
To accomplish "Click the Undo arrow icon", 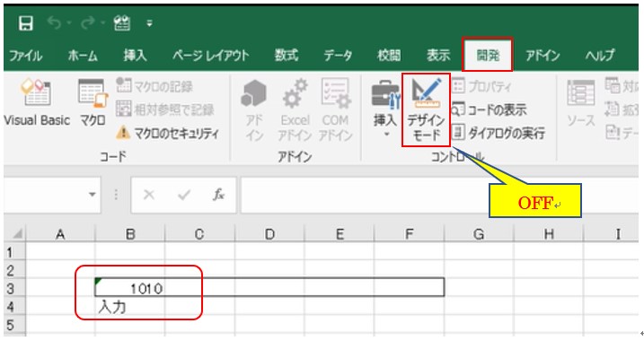I will pyautogui.click(x=54, y=23).
